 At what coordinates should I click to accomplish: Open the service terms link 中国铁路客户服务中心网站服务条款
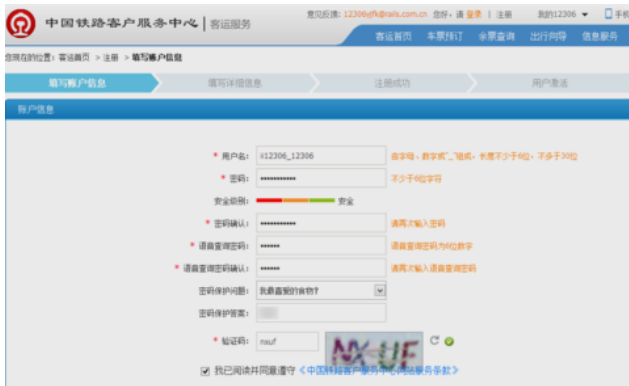[379, 370]
